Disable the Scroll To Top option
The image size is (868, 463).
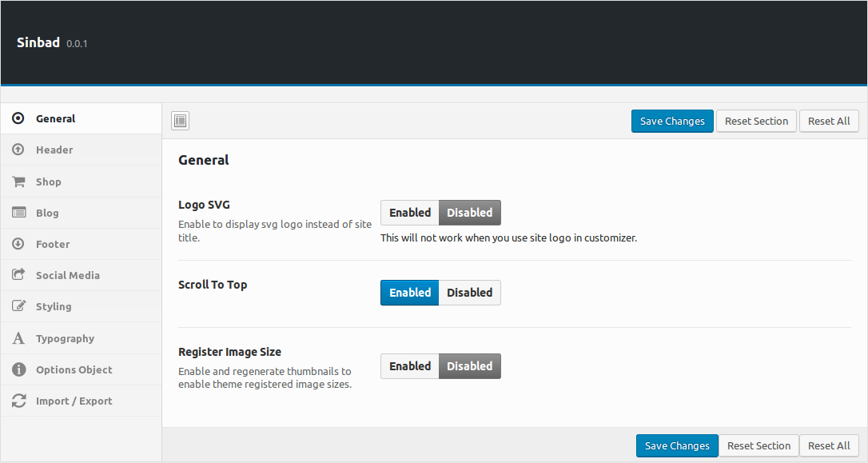(469, 293)
